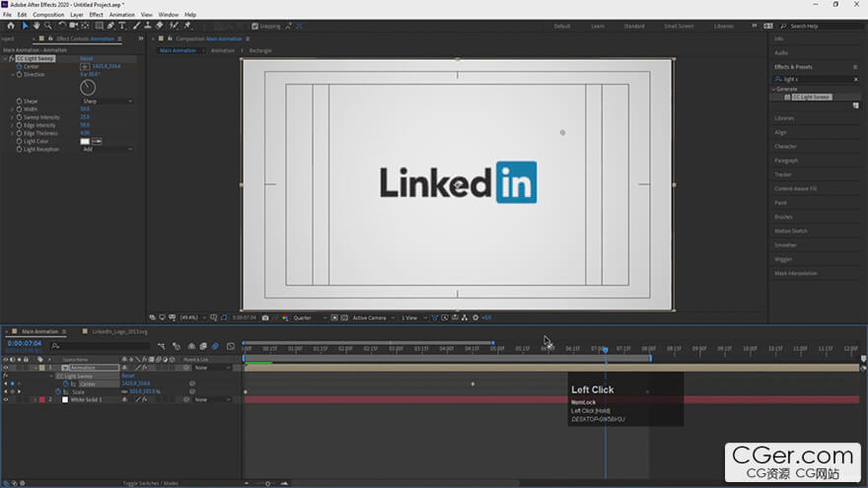Open the 1 View layout dropdown
The image size is (868, 488).
tap(413, 317)
